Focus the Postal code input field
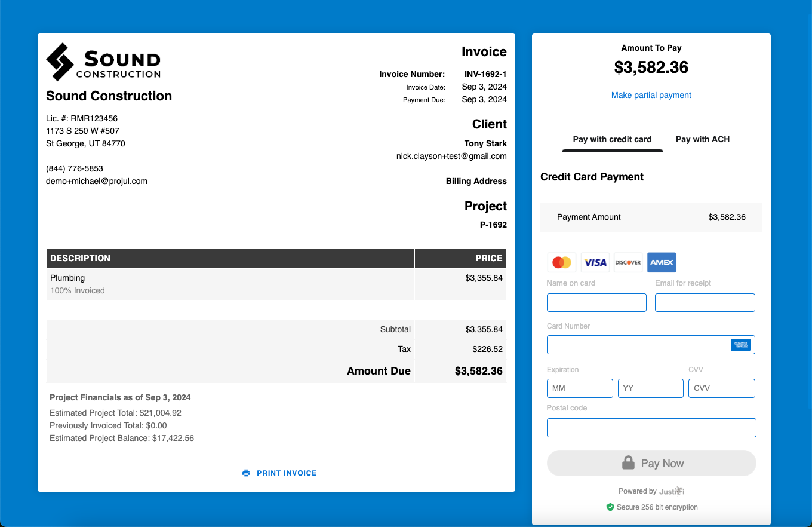This screenshot has height=527, width=812. pyautogui.click(x=651, y=428)
